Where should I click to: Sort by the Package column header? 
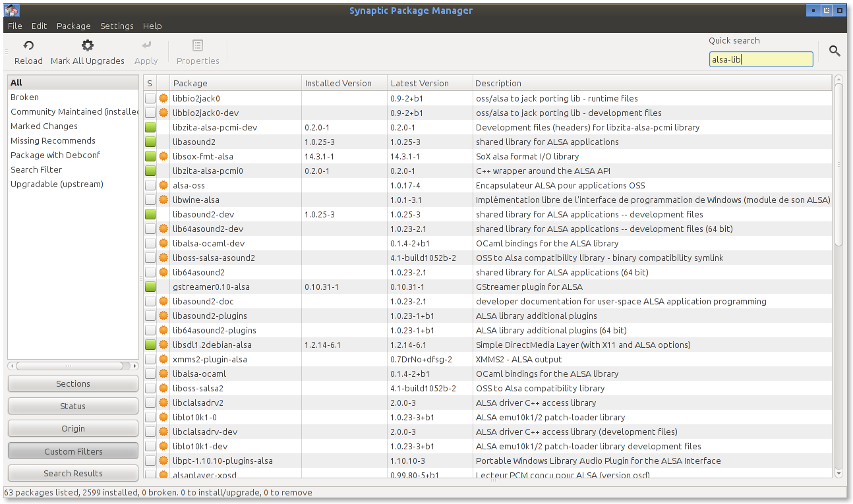coord(235,83)
